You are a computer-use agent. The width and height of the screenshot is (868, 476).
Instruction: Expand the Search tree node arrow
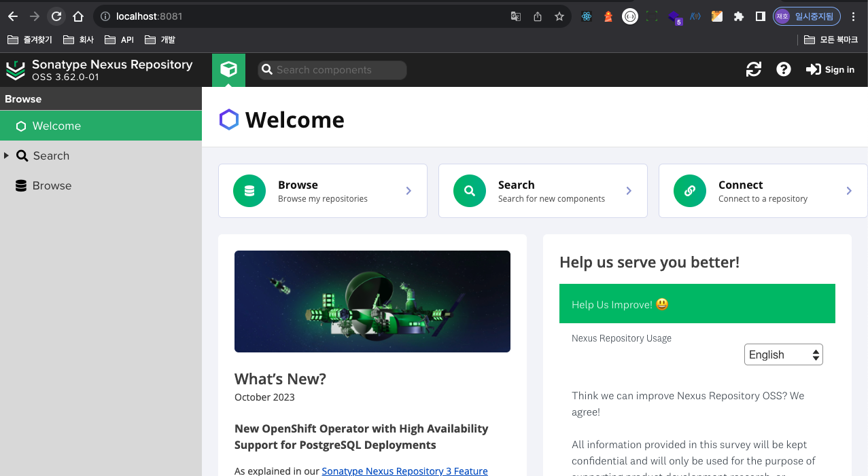coord(7,155)
